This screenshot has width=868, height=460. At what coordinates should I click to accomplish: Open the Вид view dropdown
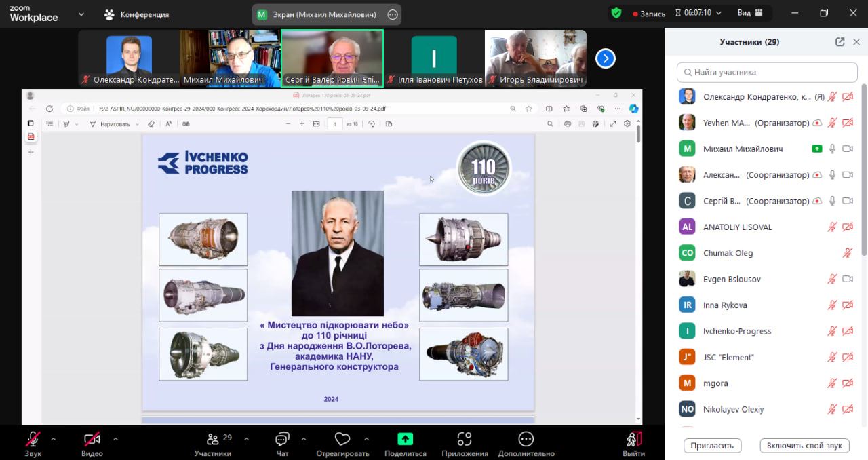click(750, 13)
